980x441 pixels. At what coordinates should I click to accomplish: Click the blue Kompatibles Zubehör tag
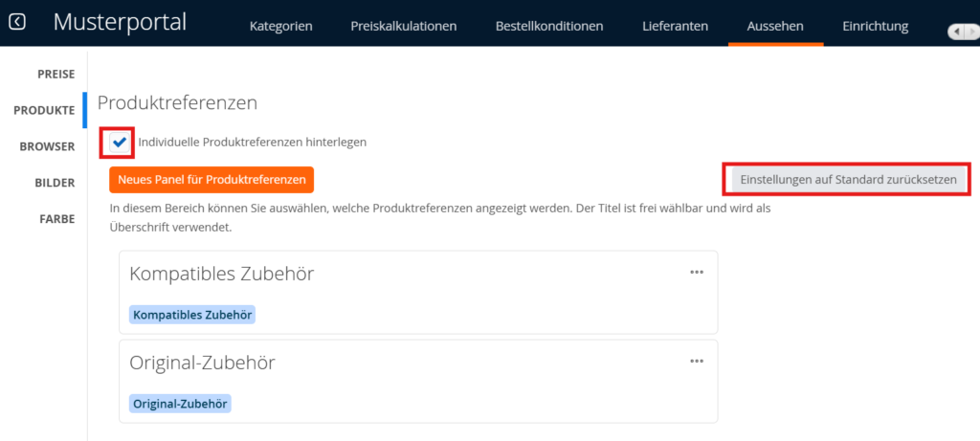[192, 314]
